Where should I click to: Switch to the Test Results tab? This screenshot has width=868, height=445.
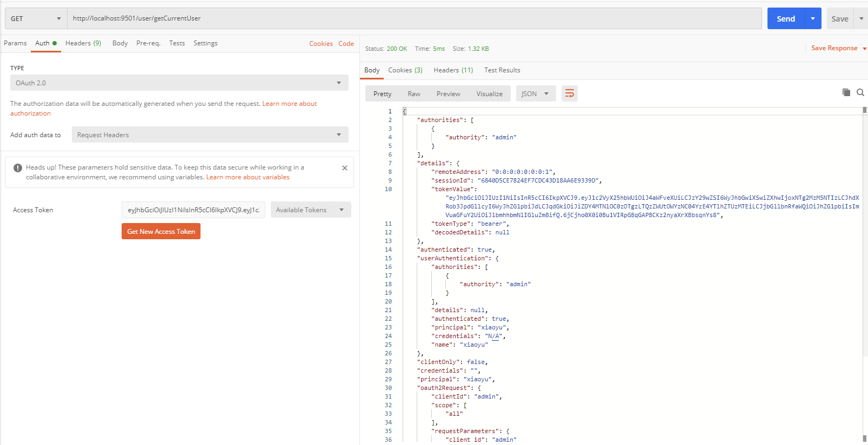pos(502,70)
